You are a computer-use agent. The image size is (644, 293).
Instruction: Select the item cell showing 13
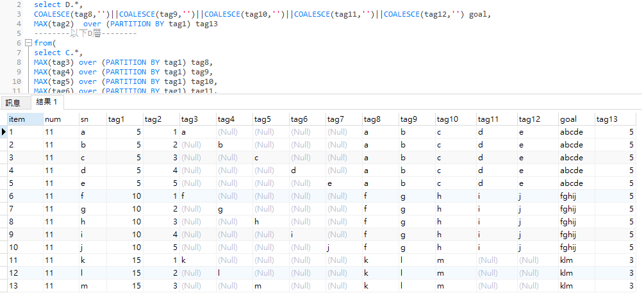[x=25, y=285]
